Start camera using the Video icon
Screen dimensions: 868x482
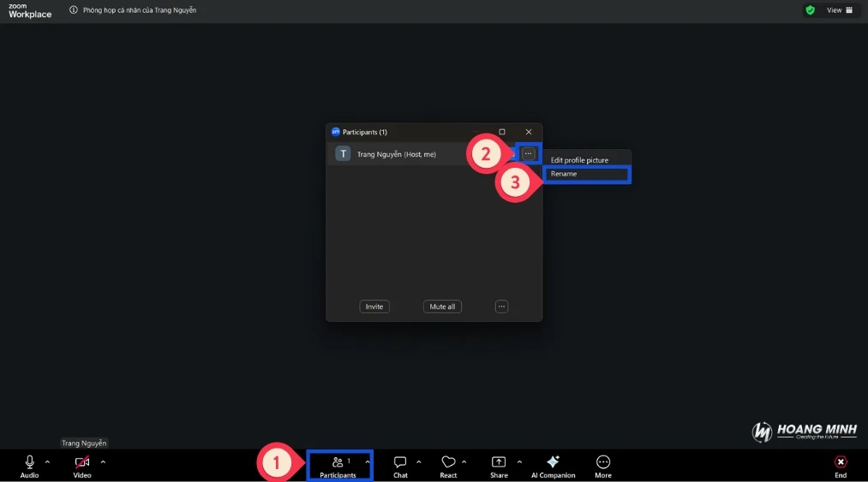(x=82, y=462)
